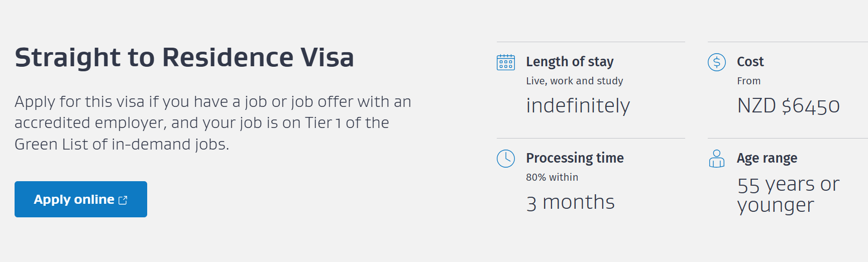
Task: Click the Apply online button
Action: click(x=81, y=199)
